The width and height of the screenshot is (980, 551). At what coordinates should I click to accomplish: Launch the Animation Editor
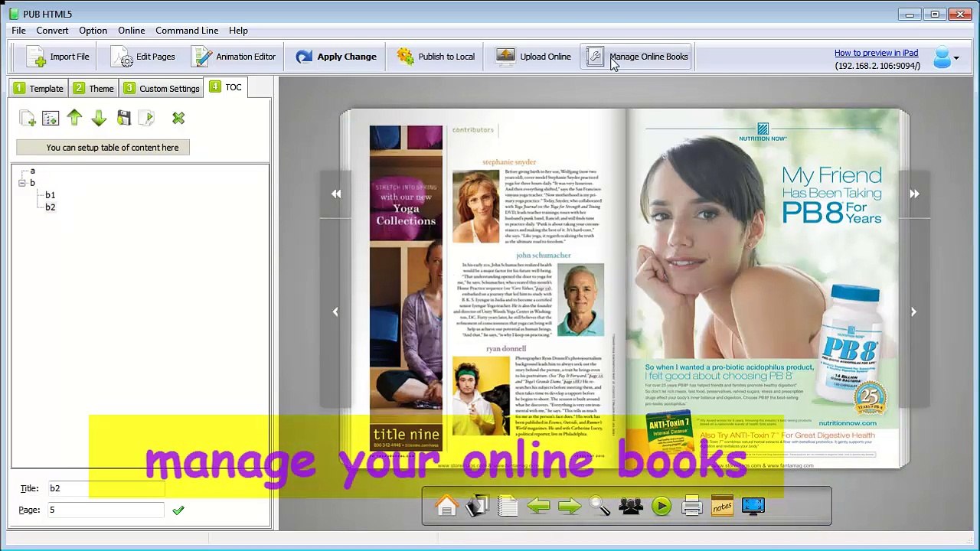[x=234, y=57]
